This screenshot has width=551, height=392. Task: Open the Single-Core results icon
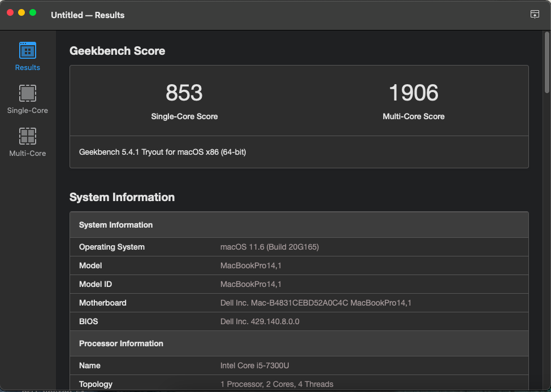tap(28, 93)
